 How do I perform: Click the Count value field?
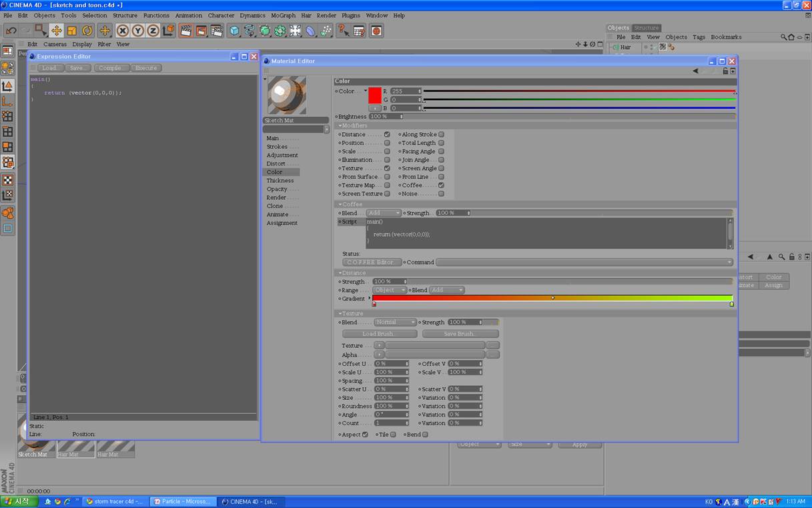click(391, 423)
